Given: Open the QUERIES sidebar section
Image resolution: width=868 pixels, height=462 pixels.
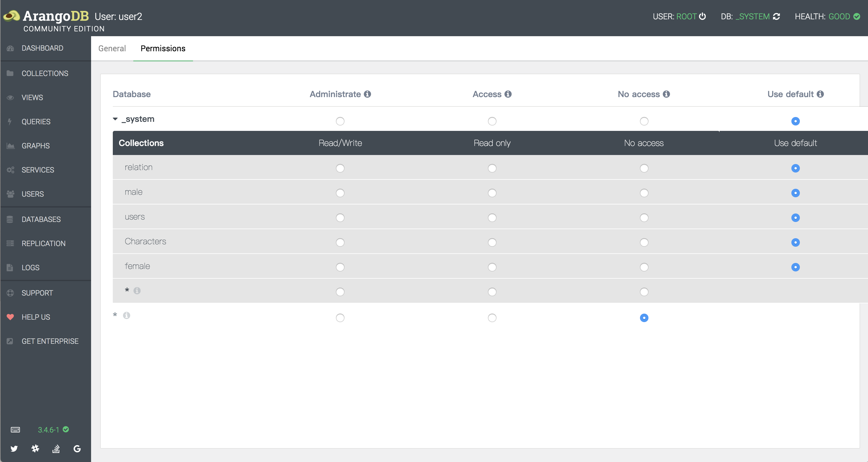Looking at the screenshot, I should click(x=36, y=122).
